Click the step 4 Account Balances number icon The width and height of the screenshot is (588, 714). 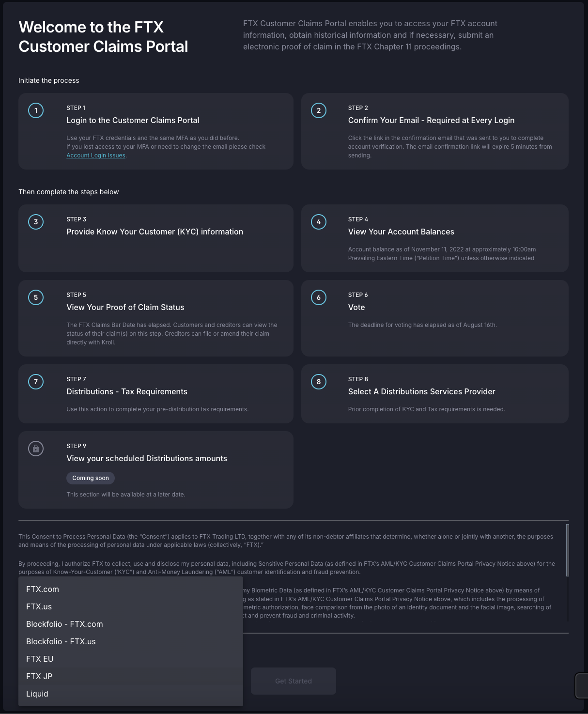tap(318, 222)
